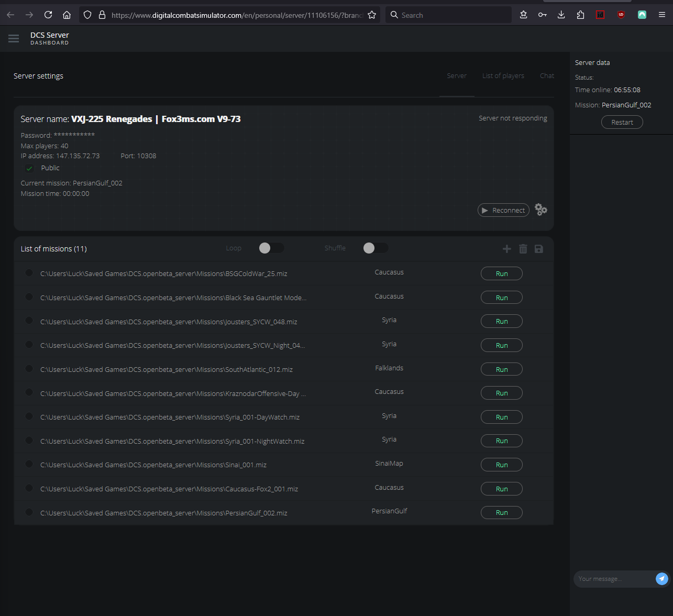Bookmark this page with the star icon
The width and height of the screenshot is (673, 616).
(x=372, y=15)
